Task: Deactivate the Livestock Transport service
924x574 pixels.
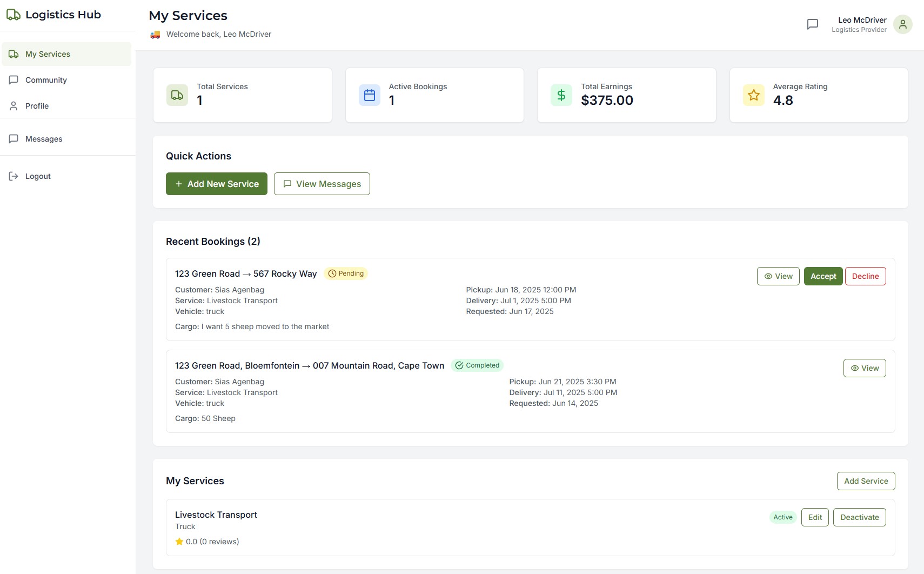Action: coord(860,517)
